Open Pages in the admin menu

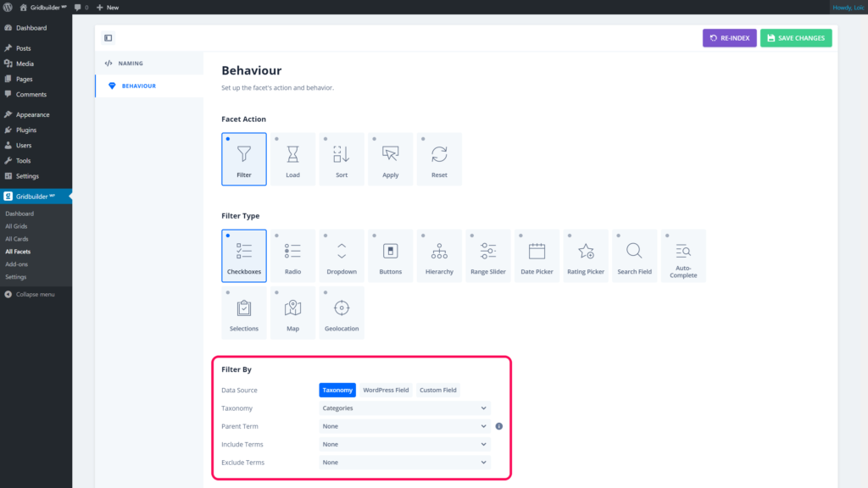click(36, 79)
